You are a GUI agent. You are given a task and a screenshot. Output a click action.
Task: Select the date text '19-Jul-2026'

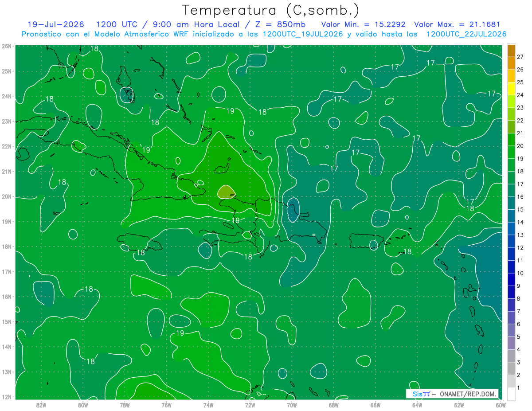[55, 24]
